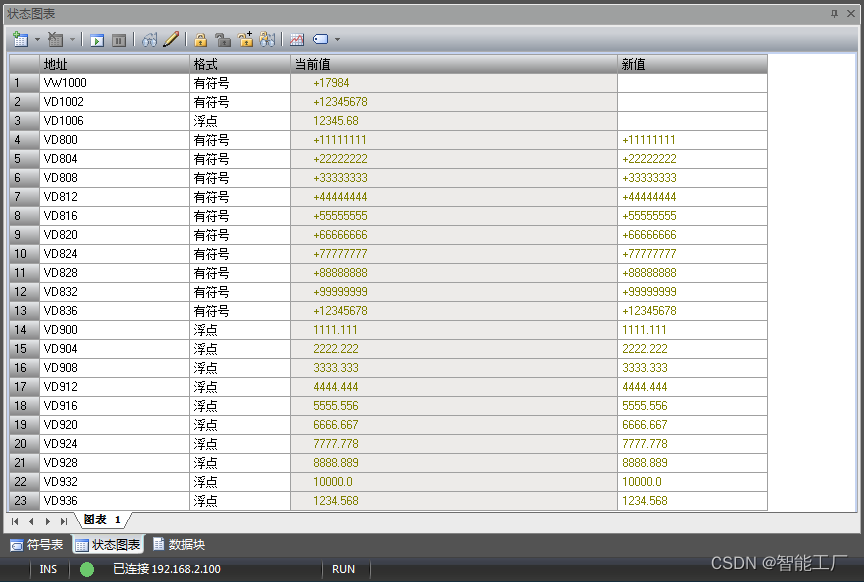This screenshot has height=582, width=864.
Task: Click new value cell +55555555
Action: 692,216
